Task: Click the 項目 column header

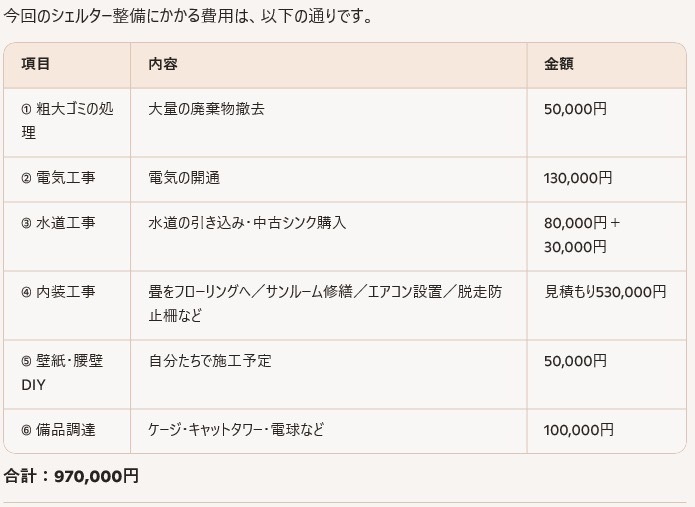Action: coord(36,64)
